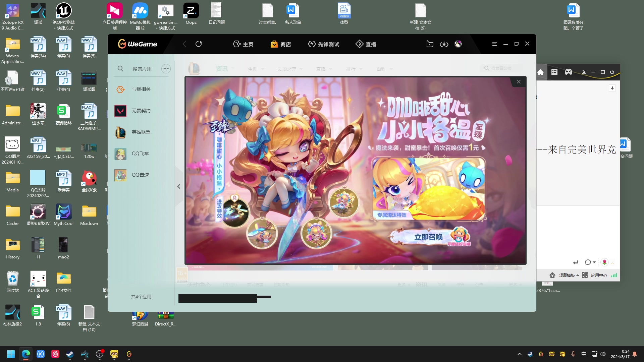Click the download arrow in right window
Screen dimensions: 644x362
[x=612, y=88]
